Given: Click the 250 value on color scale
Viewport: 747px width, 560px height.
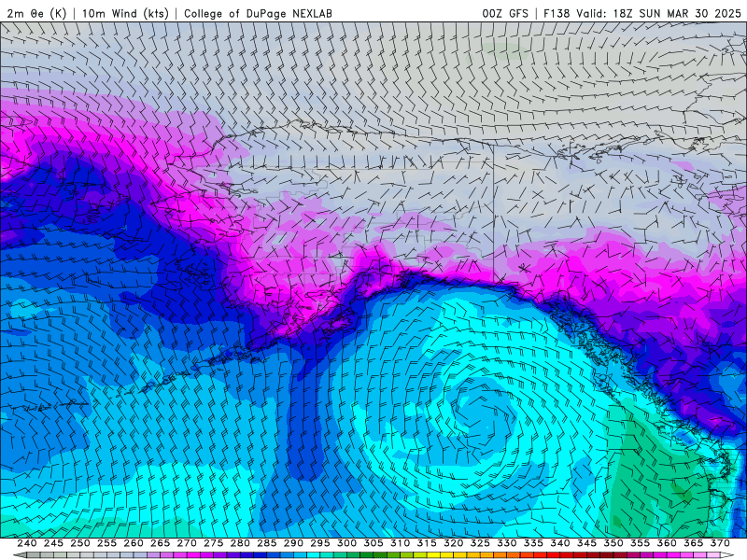Looking at the screenshot, I should (x=80, y=543).
